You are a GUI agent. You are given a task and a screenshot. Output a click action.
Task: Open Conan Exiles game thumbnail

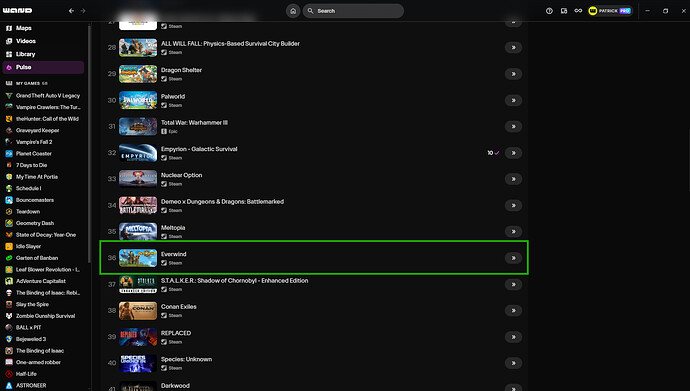[x=138, y=311]
